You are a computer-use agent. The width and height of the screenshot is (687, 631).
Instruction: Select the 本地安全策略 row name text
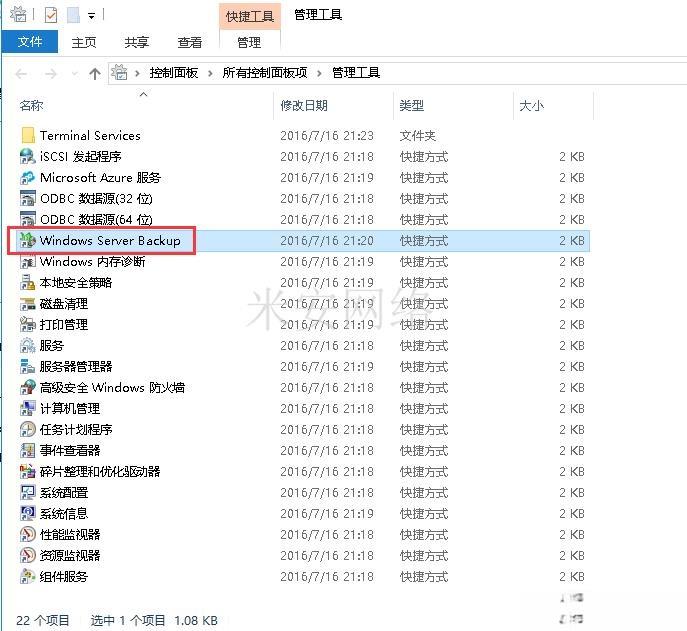point(76,283)
